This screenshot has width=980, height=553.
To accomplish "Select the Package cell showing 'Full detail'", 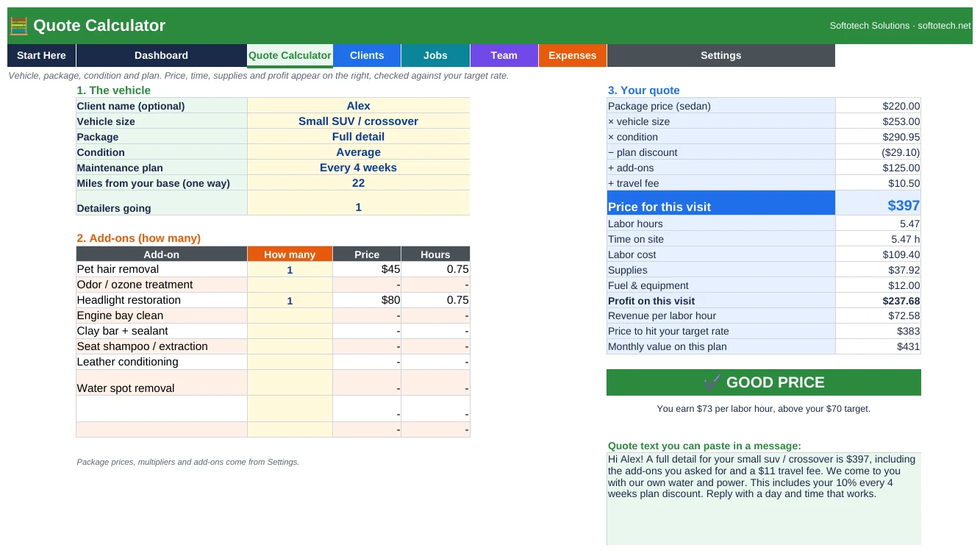I will click(x=358, y=137).
